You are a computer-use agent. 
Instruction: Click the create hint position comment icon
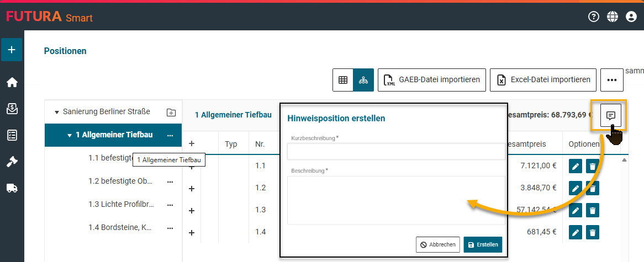(x=611, y=115)
